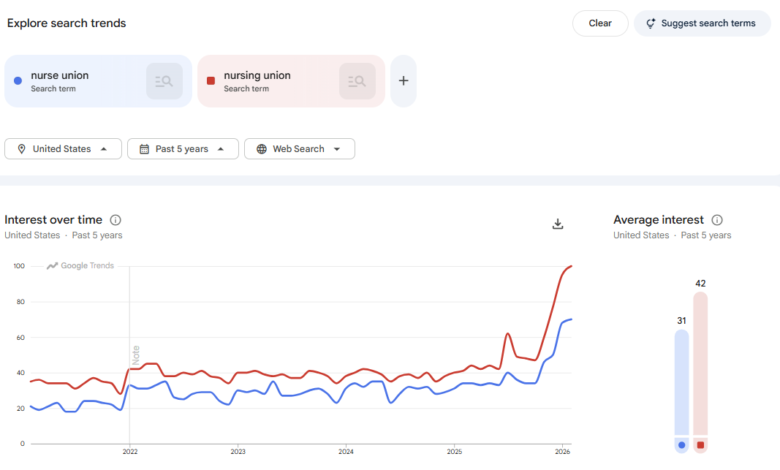Click the download chart icon
Viewport: 780px width, 470px height.
pos(558,223)
